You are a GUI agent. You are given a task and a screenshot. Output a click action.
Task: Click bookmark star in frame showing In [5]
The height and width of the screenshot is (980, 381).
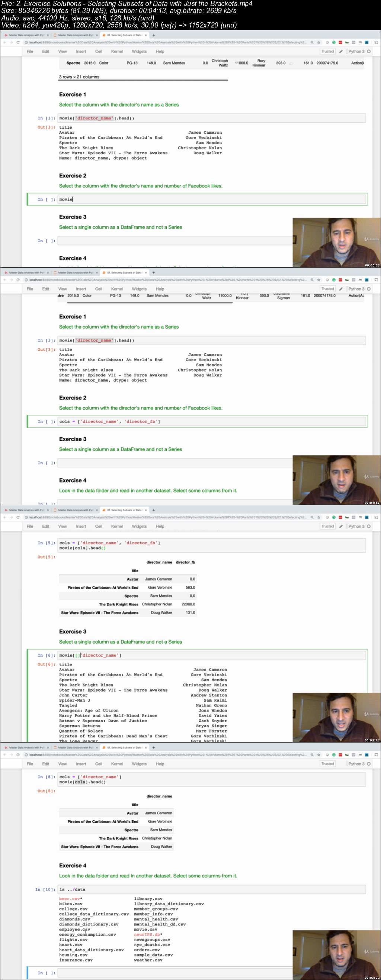click(319, 517)
